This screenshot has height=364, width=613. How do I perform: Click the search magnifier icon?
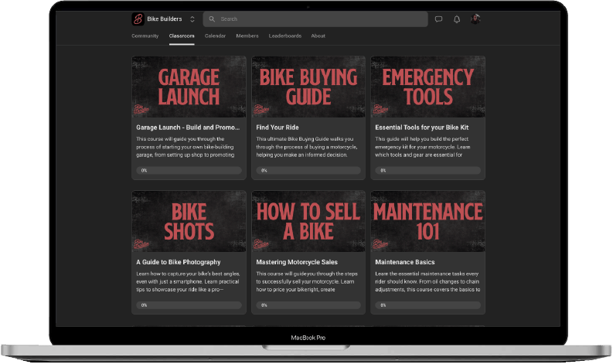(x=212, y=19)
